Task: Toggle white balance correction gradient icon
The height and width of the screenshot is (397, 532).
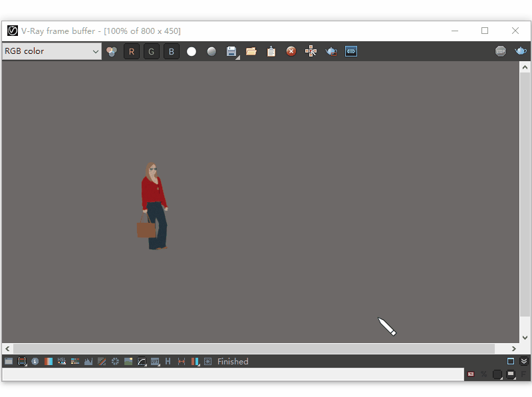Action: 48,361
